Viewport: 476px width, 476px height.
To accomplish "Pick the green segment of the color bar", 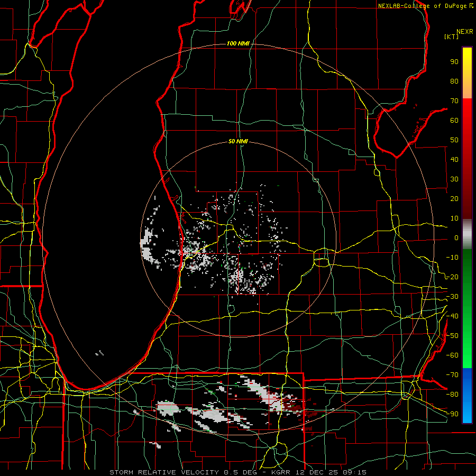I will pos(467,309).
